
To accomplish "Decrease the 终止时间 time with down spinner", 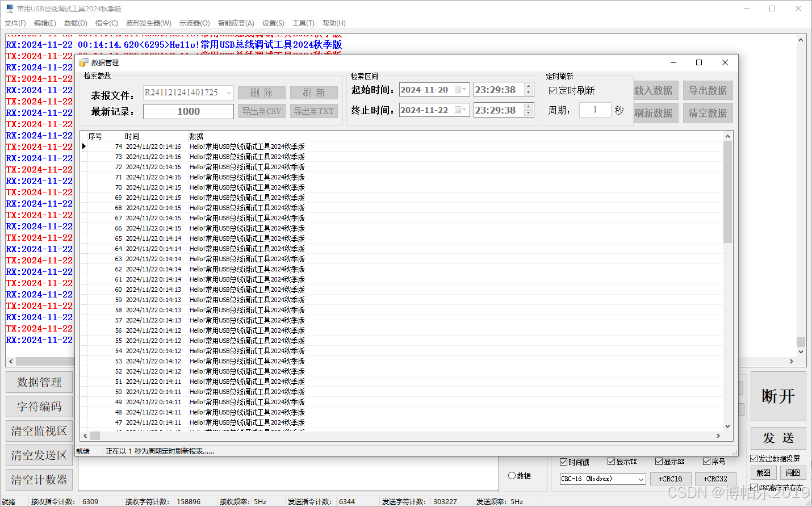I will pyautogui.click(x=529, y=113).
